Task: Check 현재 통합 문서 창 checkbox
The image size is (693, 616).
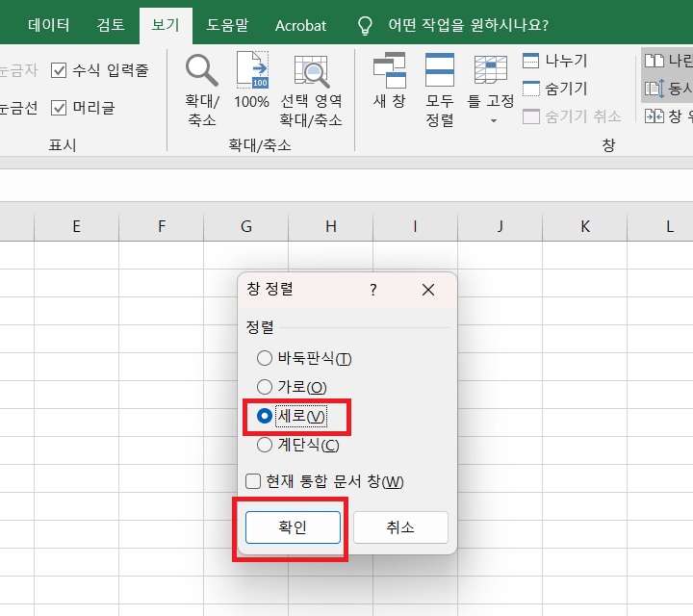Action: pyautogui.click(x=253, y=481)
